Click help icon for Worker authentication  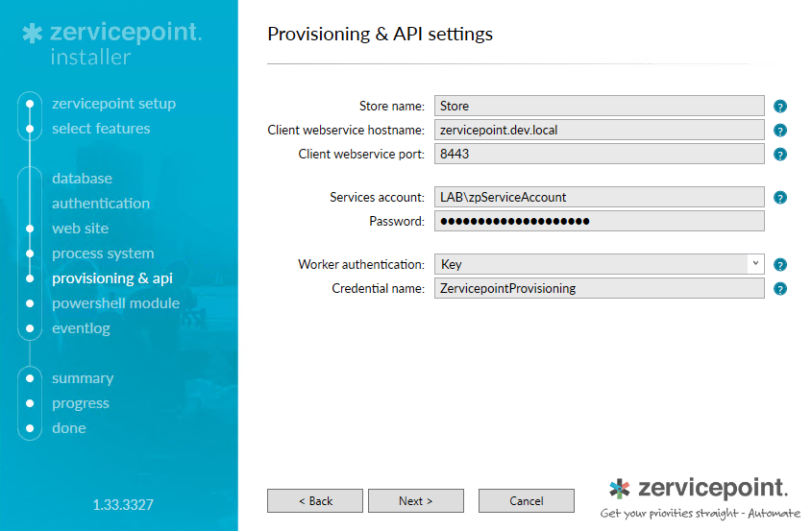pyautogui.click(x=780, y=264)
